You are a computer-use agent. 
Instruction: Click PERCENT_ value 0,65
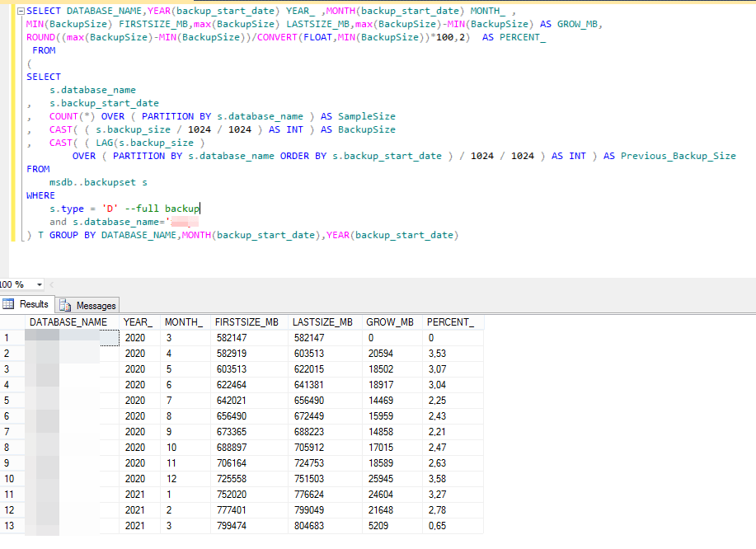point(453,526)
